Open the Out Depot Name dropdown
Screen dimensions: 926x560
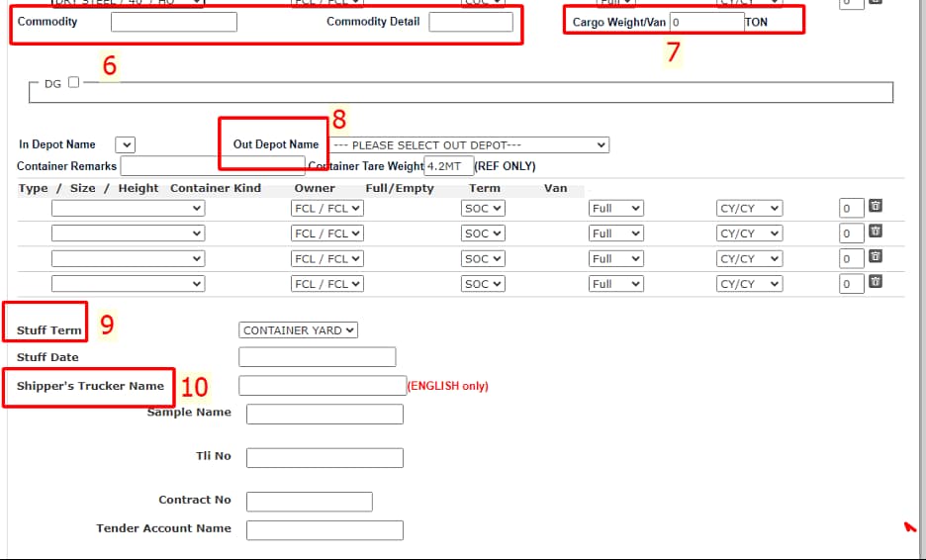(x=470, y=145)
